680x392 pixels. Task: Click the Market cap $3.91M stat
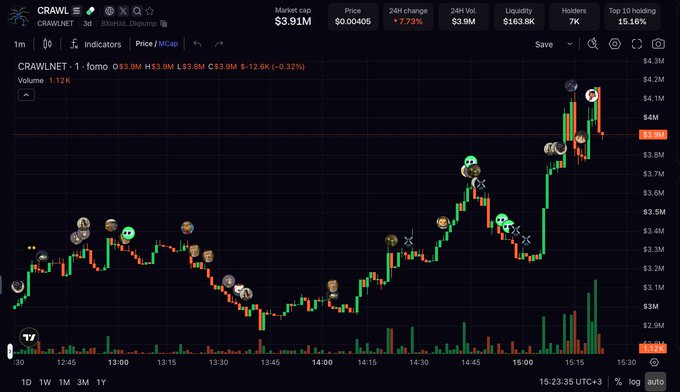pos(293,16)
